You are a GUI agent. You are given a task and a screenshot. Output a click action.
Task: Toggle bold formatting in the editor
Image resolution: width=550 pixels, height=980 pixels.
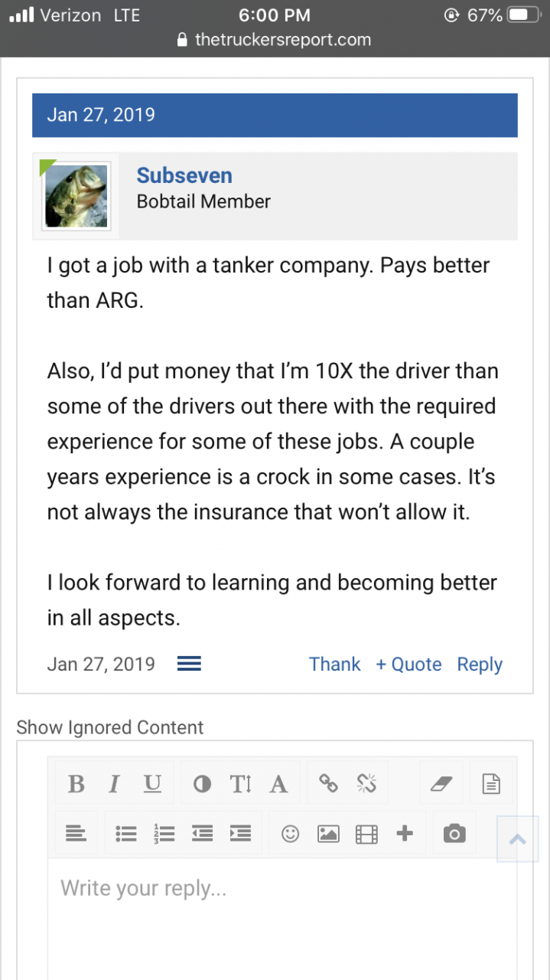(x=76, y=784)
